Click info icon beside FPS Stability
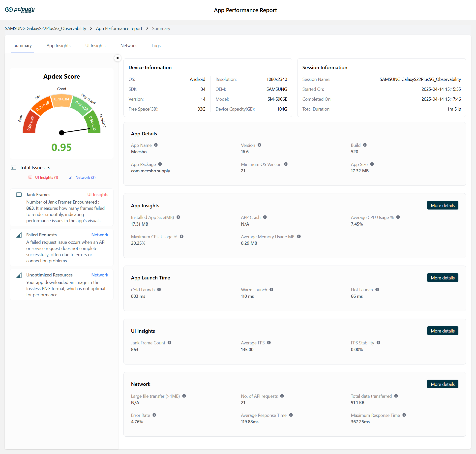The width and height of the screenshot is (476, 454). 378,343
